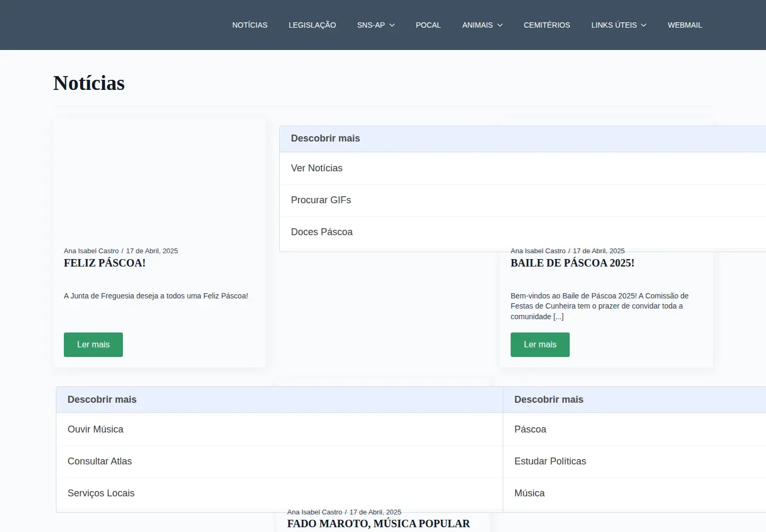
Task: Expand the SNS-AP dropdown chevron
Action: [x=392, y=25]
